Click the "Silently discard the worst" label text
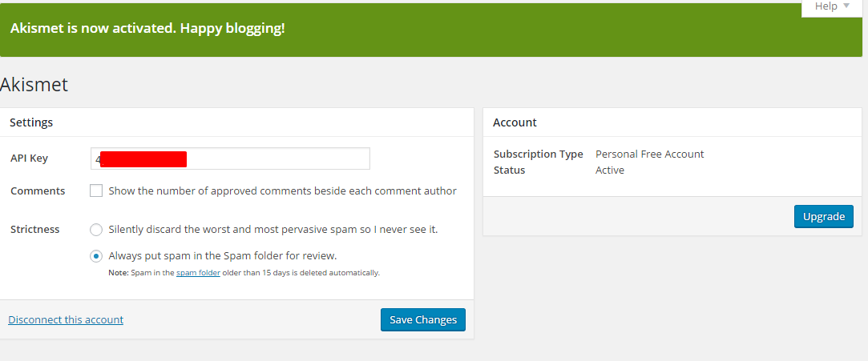 pyautogui.click(x=273, y=230)
